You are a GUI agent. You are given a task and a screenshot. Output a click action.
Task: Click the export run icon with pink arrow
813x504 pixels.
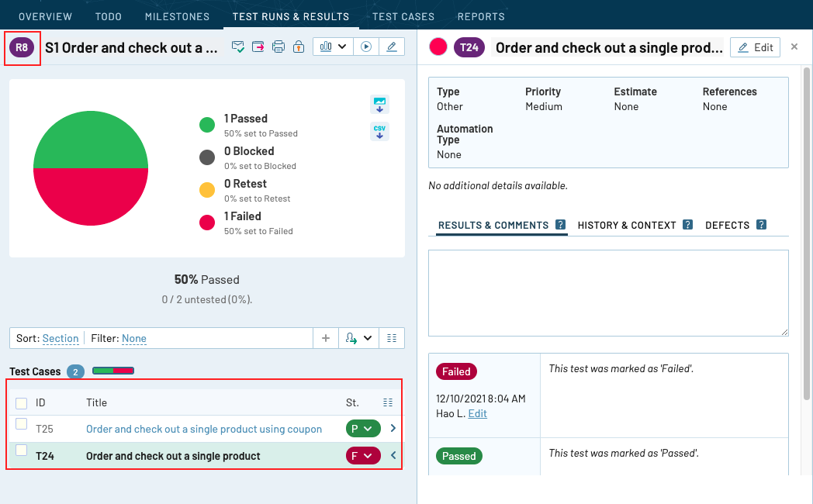point(259,47)
